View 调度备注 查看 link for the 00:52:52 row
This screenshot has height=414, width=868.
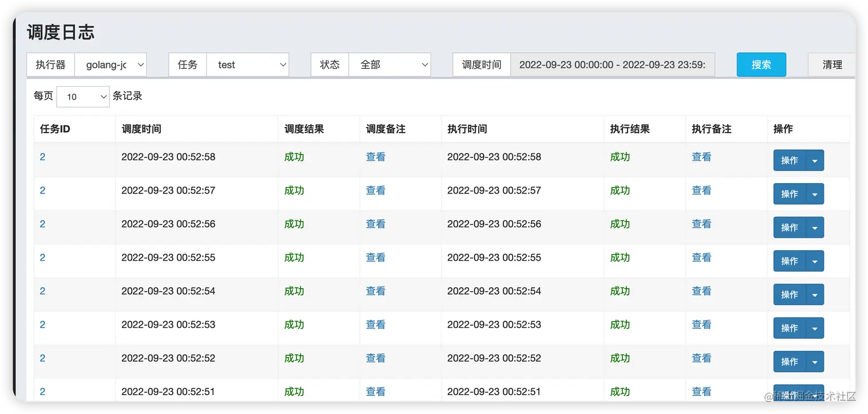click(x=375, y=358)
